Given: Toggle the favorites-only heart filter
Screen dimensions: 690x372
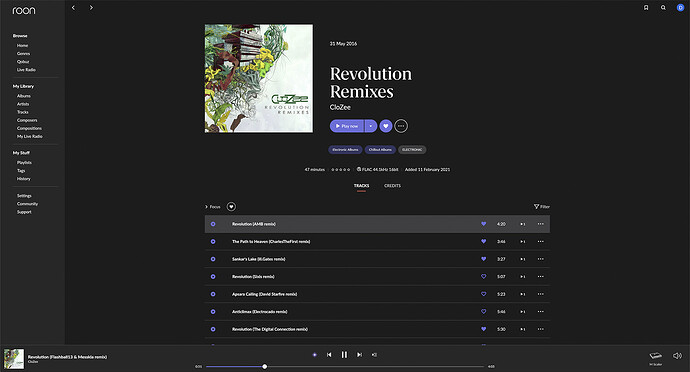Looking at the screenshot, I should (231, 206).
